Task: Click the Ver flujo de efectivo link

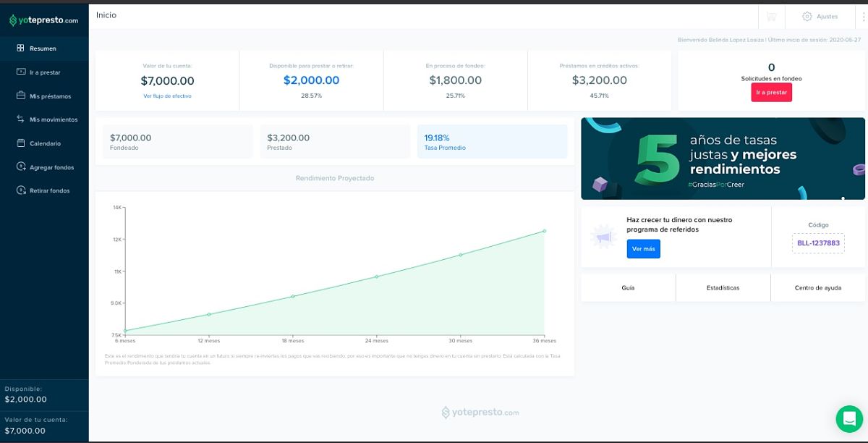Action: pyautogui.click(x=167, y=96)
